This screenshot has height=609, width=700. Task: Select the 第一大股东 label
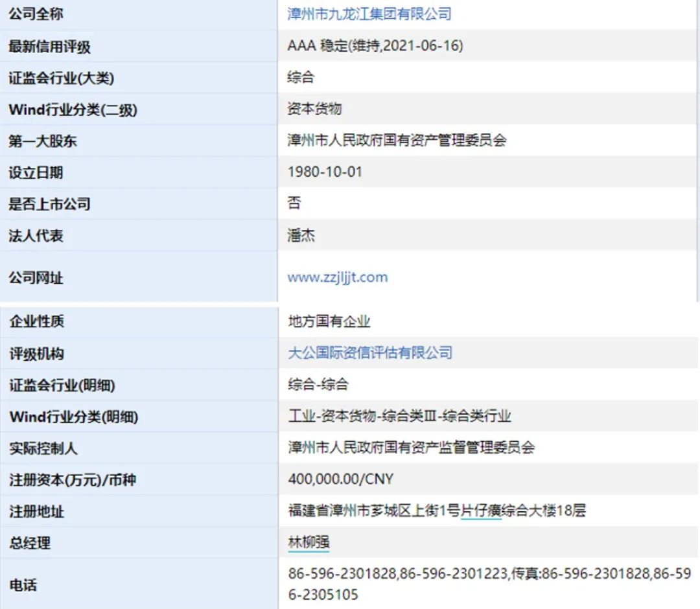(x=42, y=141)
